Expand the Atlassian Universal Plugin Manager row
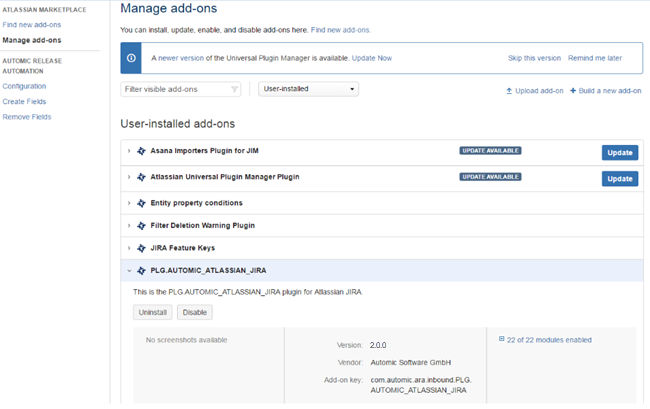The width and height of the screenshot is (650, 409). (129, 177)
